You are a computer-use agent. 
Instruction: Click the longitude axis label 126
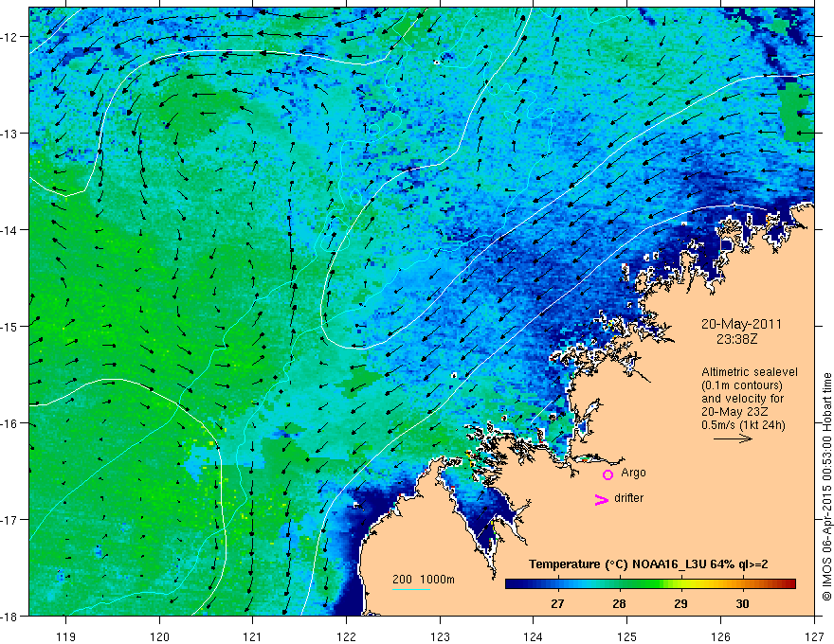(720, 636)
